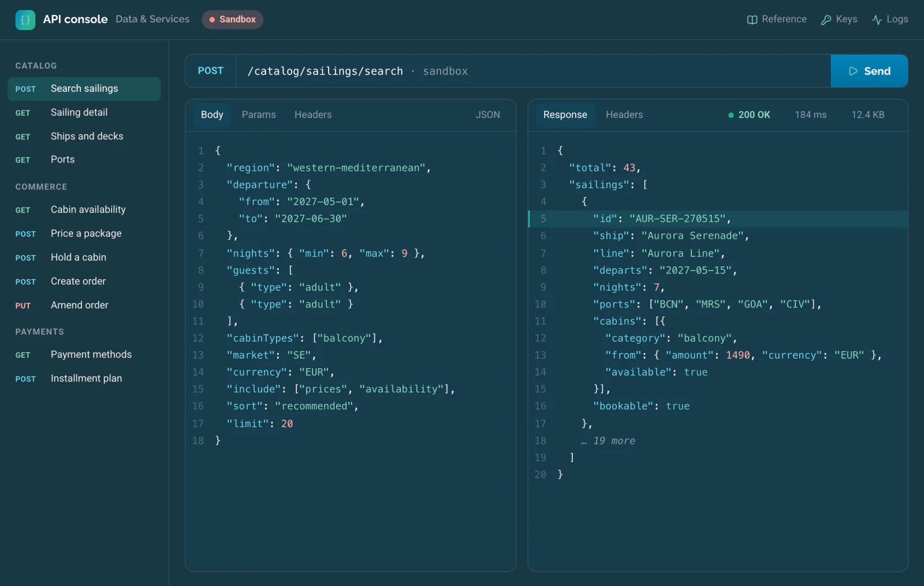
Task: Open Installment plan endpoint
Action: 84,379
